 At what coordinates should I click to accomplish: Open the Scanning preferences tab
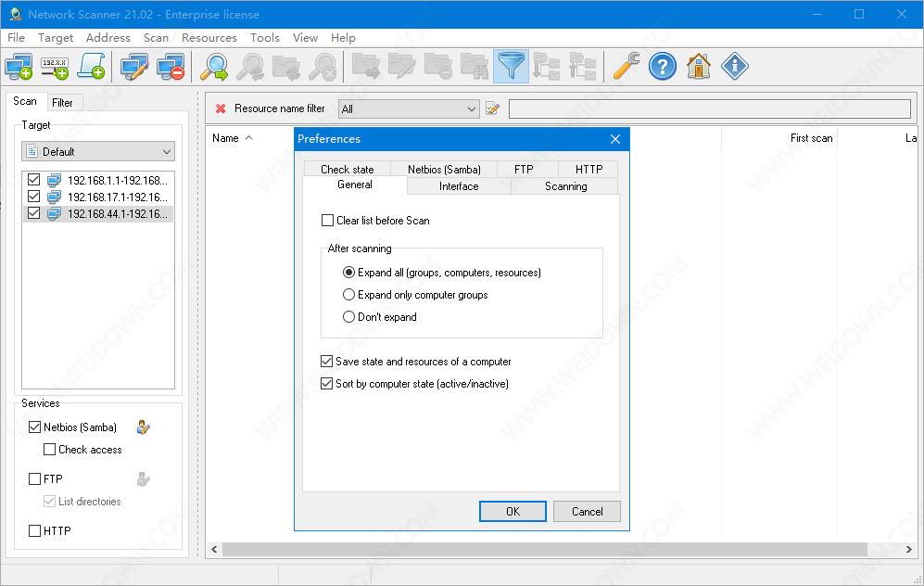click(x=565, y=186)
